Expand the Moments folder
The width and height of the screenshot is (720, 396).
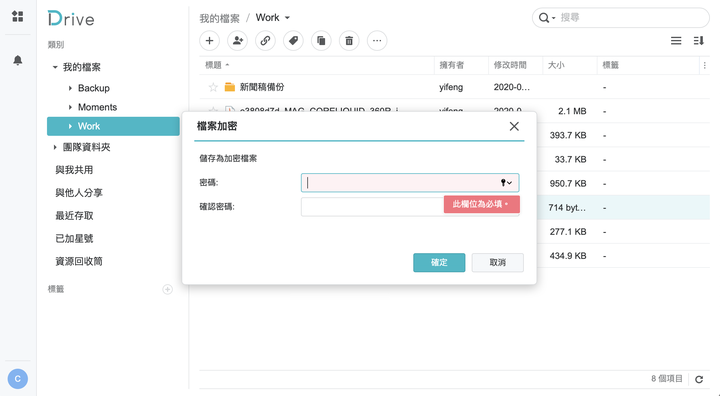click(70, 107)
